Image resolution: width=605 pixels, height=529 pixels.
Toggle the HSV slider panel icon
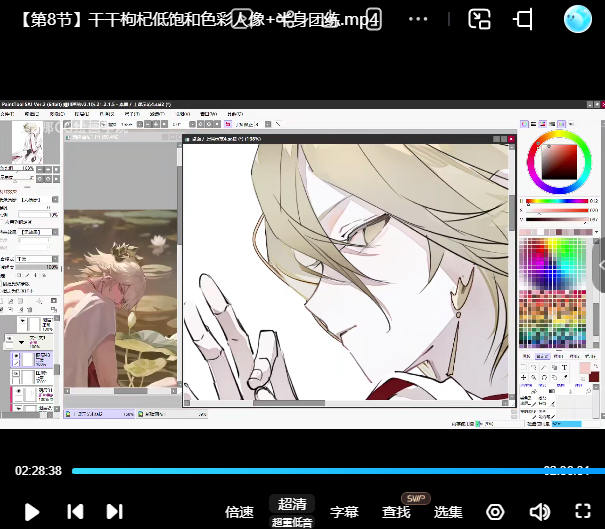[542, 124]
